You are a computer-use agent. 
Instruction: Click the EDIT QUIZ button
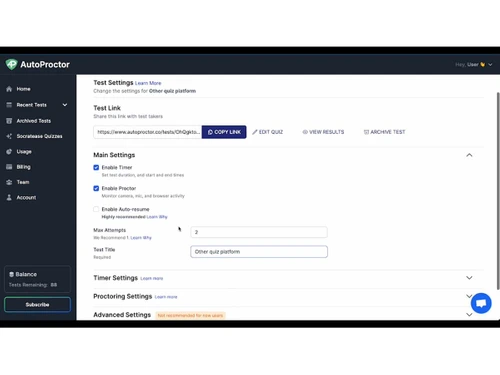tap(267, 132)
